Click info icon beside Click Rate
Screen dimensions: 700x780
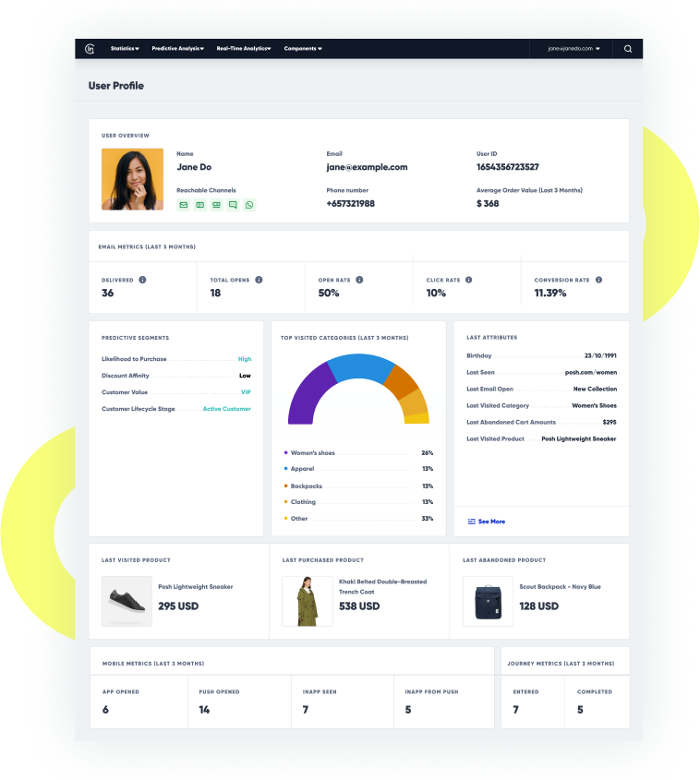[x=468, y=280]
